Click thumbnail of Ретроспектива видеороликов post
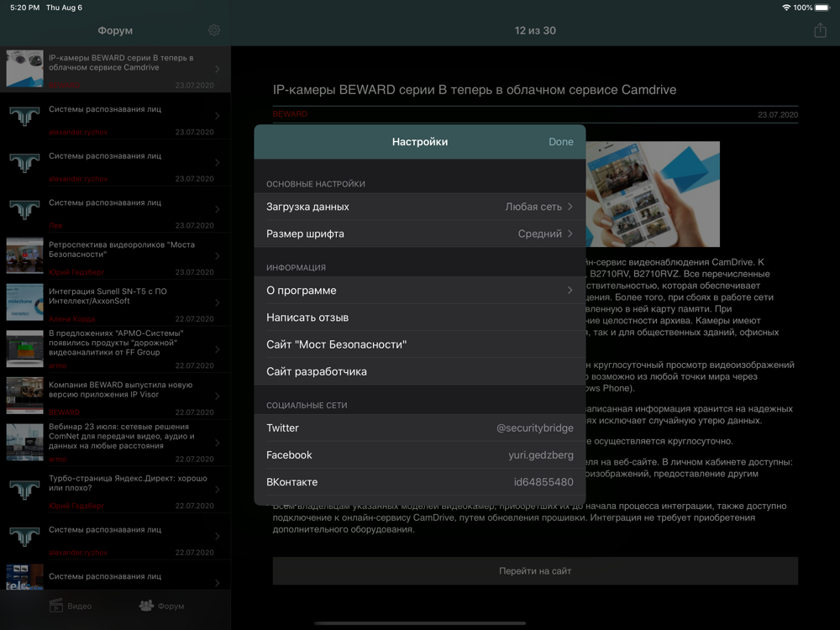The height and width of the screenshot is (630, 840). point(24,255)
